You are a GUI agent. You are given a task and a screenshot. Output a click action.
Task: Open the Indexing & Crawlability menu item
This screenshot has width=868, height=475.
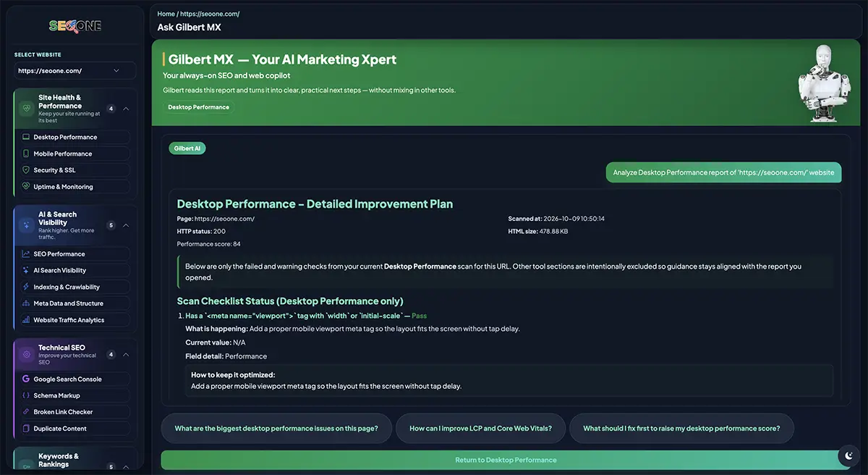(x=75, y=287)
